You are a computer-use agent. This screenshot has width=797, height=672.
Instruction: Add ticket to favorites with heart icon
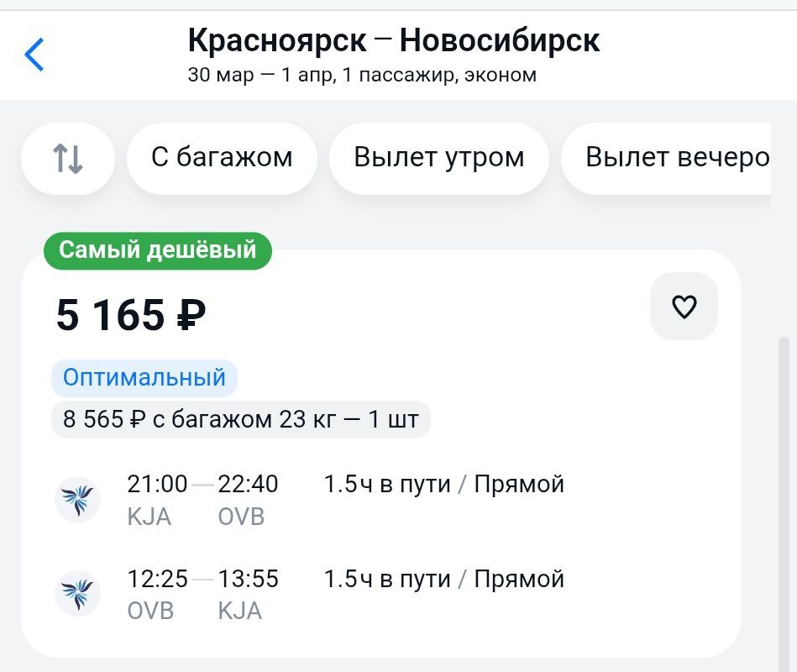pyautogui.click(x=684, y=307)
